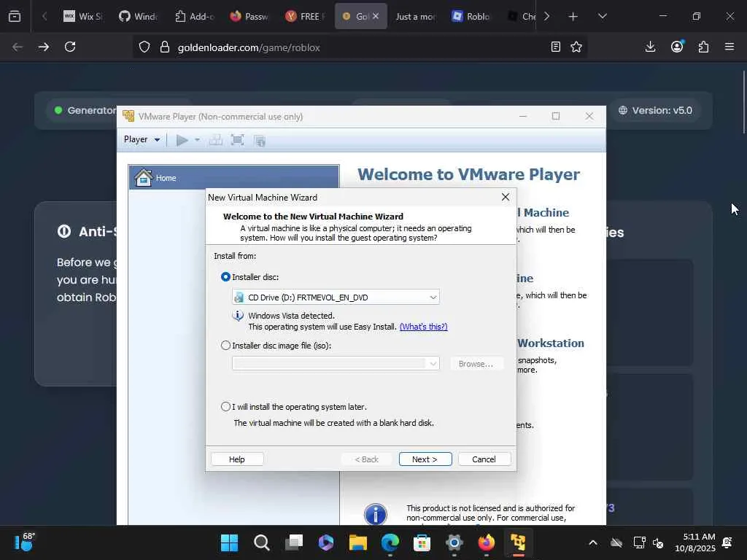Switch to the GitHub Windows tab
Viewport: 747px width, 560px height.
pos(138,16)
